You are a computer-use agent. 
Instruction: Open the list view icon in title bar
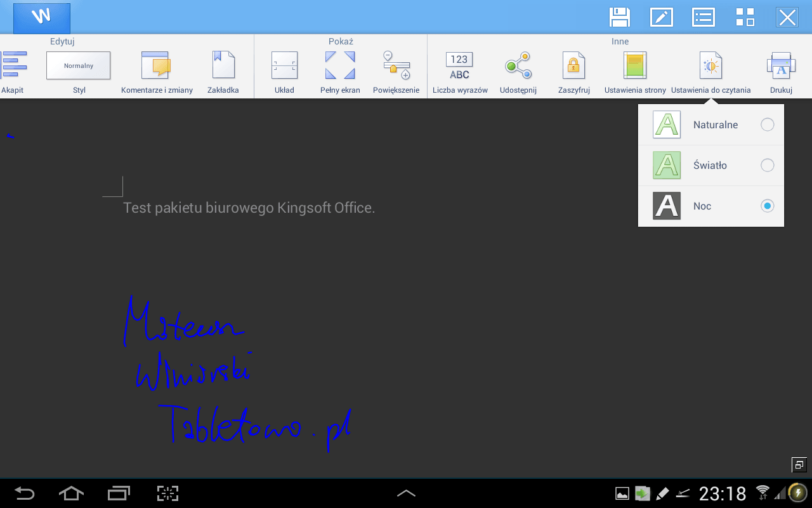click(704, 17)
